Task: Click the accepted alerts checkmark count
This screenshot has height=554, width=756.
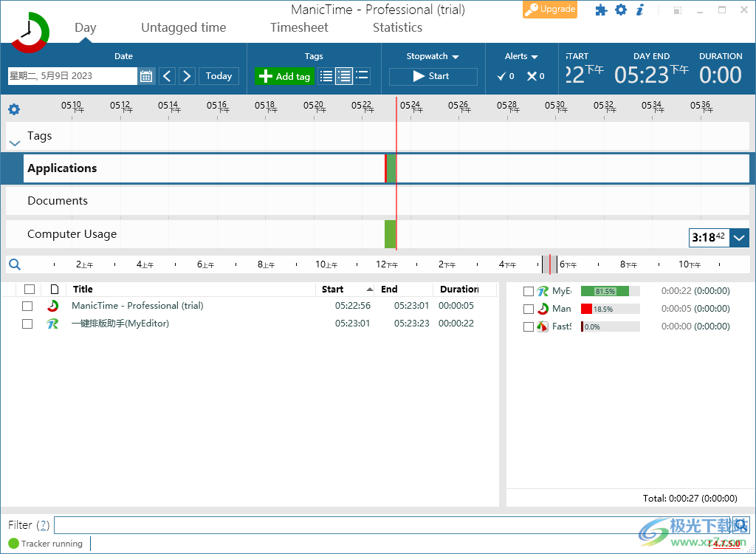Action: pos(506,76)
